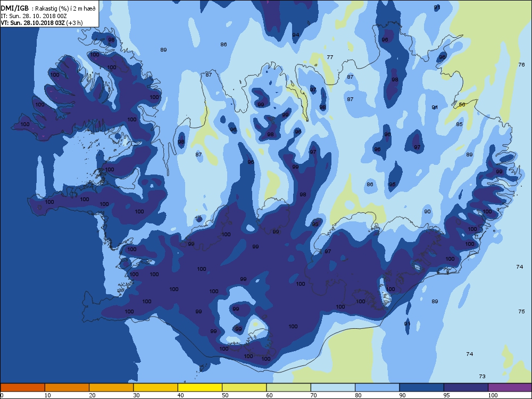Click the orange 10–20 legend swatch

(67, 387)
